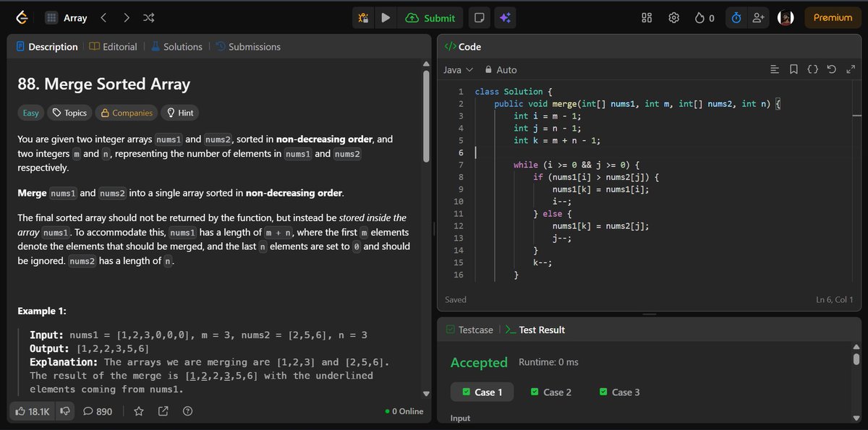Reveal the Hint for this problem
The image size is (868, 430).
[180, 112]
